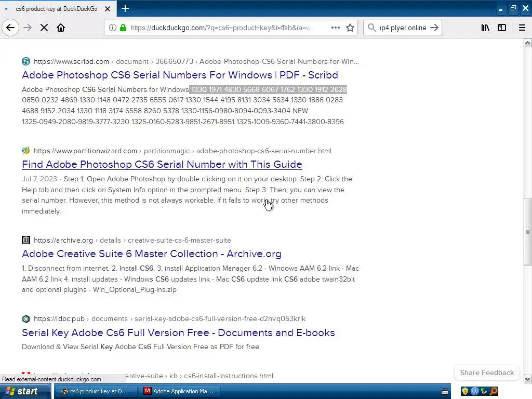Click the network tray icon
Screen dimensions: 532x399
pos(484,391)
